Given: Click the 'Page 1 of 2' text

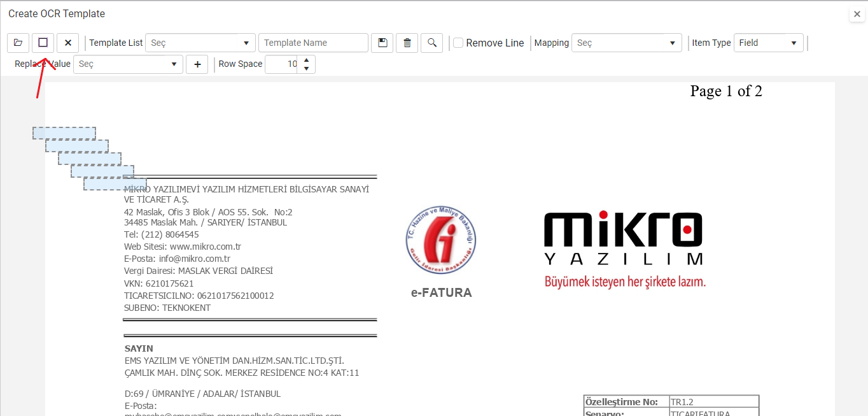Looking at the screenshot, I should click(726, 91).
